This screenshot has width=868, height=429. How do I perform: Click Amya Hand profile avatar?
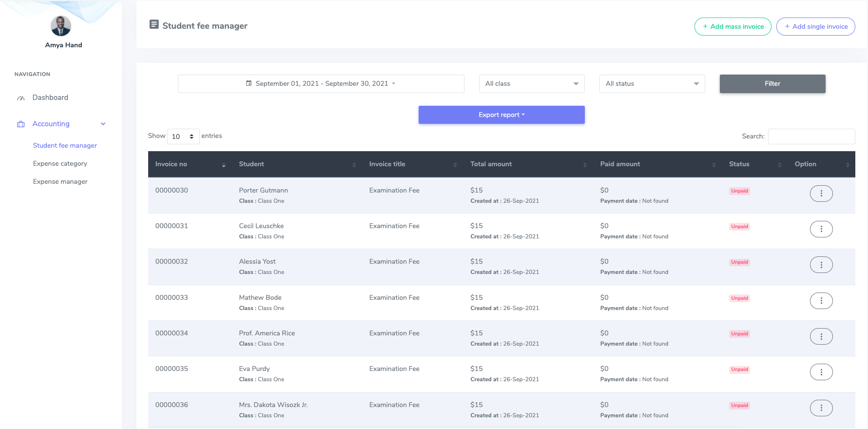(61, 26)
